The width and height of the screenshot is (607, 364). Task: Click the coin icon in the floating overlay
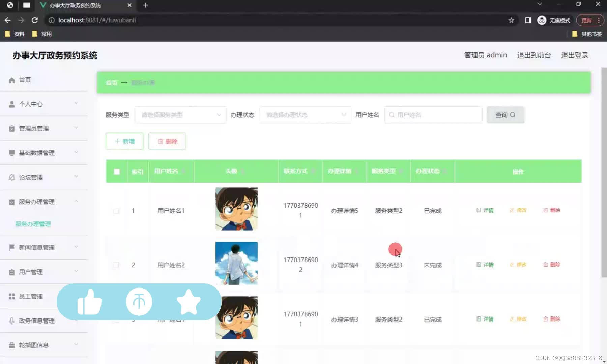(x=139, y=302)
